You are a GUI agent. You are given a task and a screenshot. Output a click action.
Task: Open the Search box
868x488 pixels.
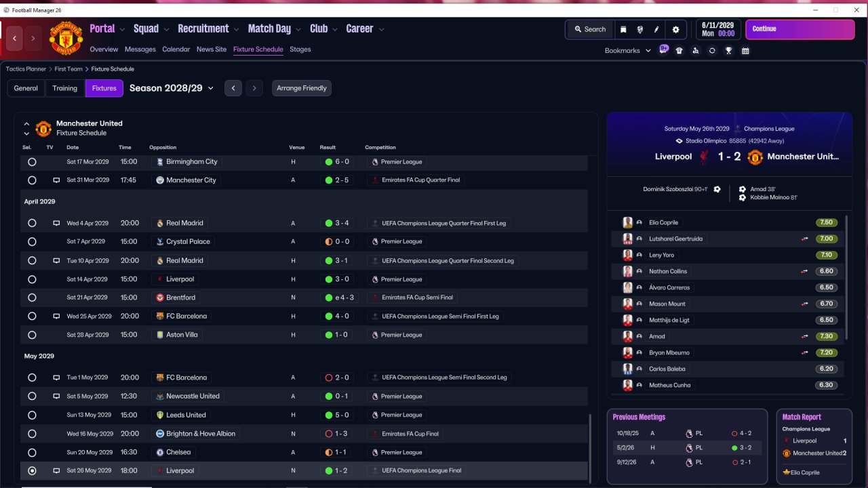coord(590,29)
